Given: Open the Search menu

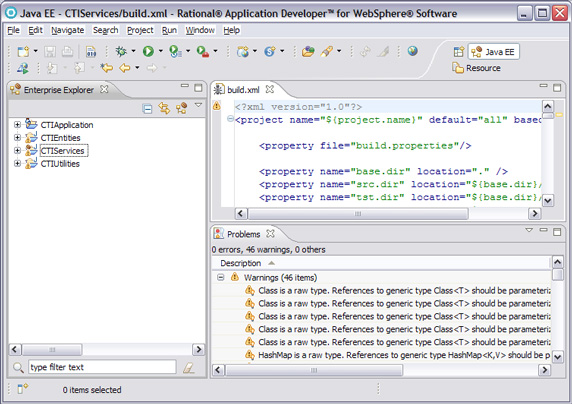Looking at the screenshot, I should click(105, 30).
